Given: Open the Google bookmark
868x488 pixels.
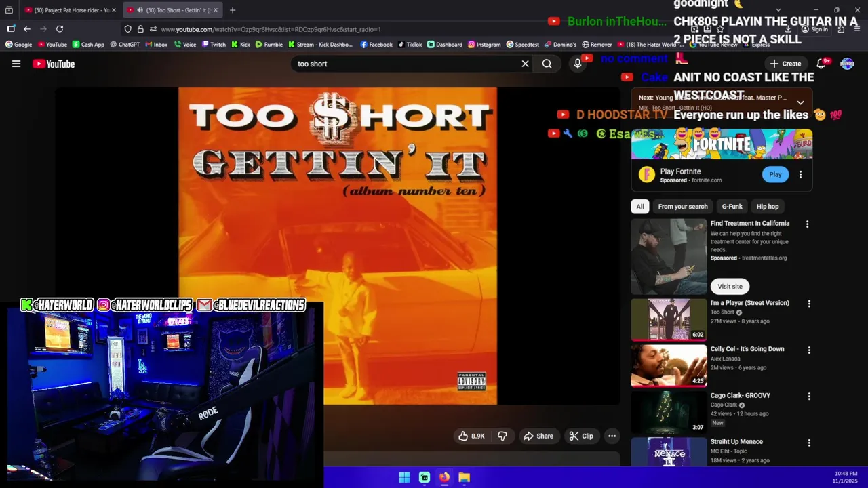Looking at the screenshot, I should click(19, 45).
